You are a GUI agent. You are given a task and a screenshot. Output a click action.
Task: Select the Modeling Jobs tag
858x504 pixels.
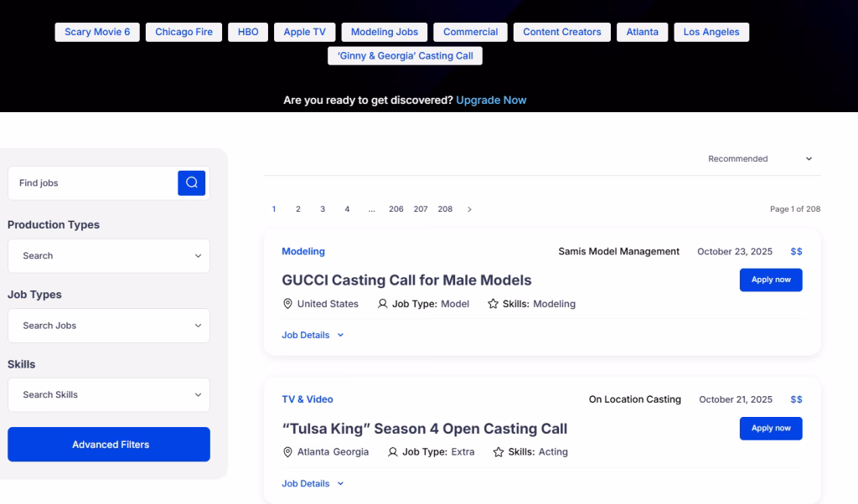pos(384,33)
